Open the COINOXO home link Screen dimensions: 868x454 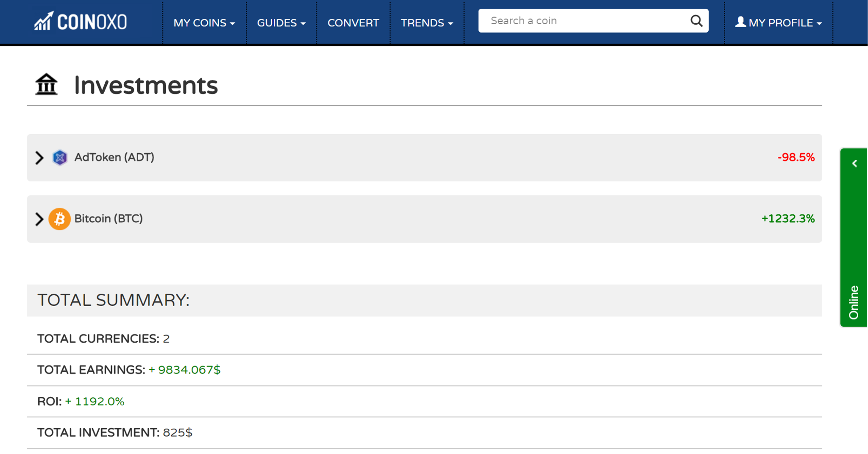click(x=81, y=22)
